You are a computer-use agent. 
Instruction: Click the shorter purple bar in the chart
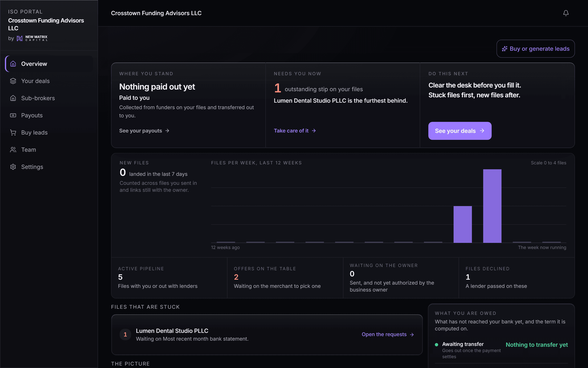[x=463, y=224]
